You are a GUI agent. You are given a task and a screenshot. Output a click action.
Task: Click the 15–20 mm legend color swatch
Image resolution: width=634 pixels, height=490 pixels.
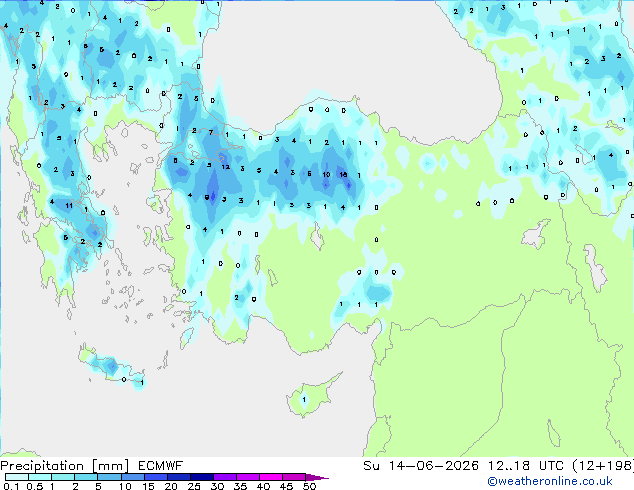click(x=155, y=477)
